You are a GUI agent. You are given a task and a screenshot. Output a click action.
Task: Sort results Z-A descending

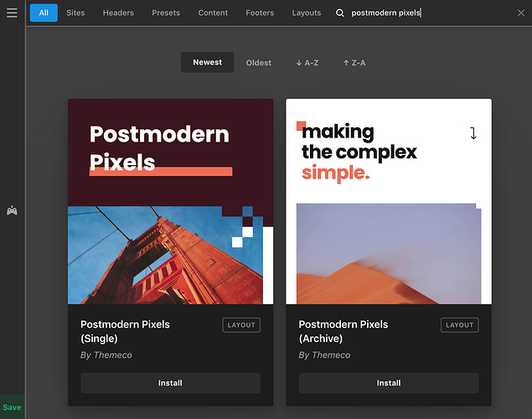(x=354, y=63)
